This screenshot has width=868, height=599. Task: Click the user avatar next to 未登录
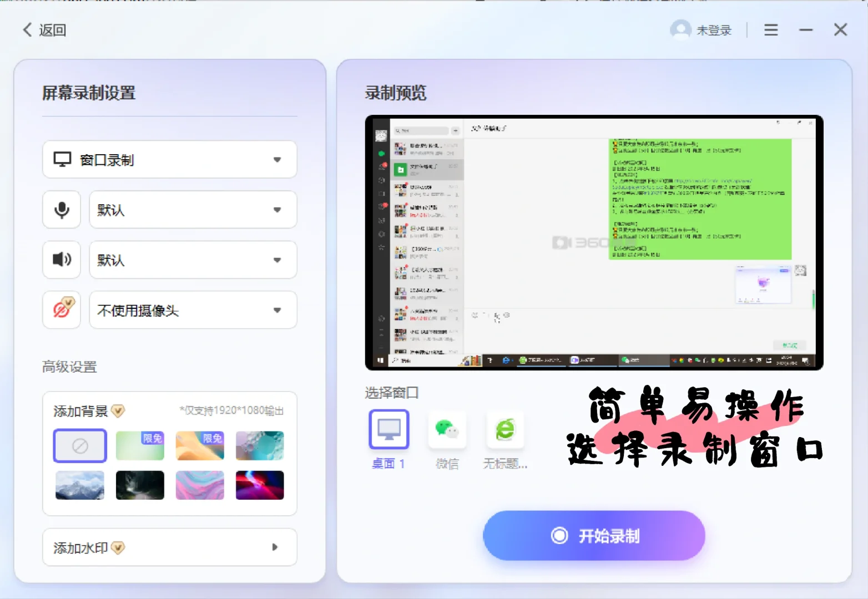click(x=680, y=29)
